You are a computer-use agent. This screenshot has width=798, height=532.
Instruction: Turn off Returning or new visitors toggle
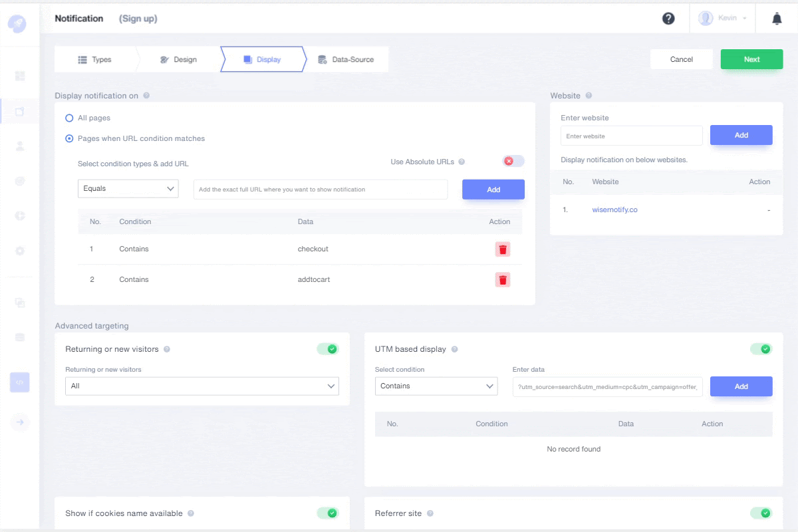click(x=328, y=349)
